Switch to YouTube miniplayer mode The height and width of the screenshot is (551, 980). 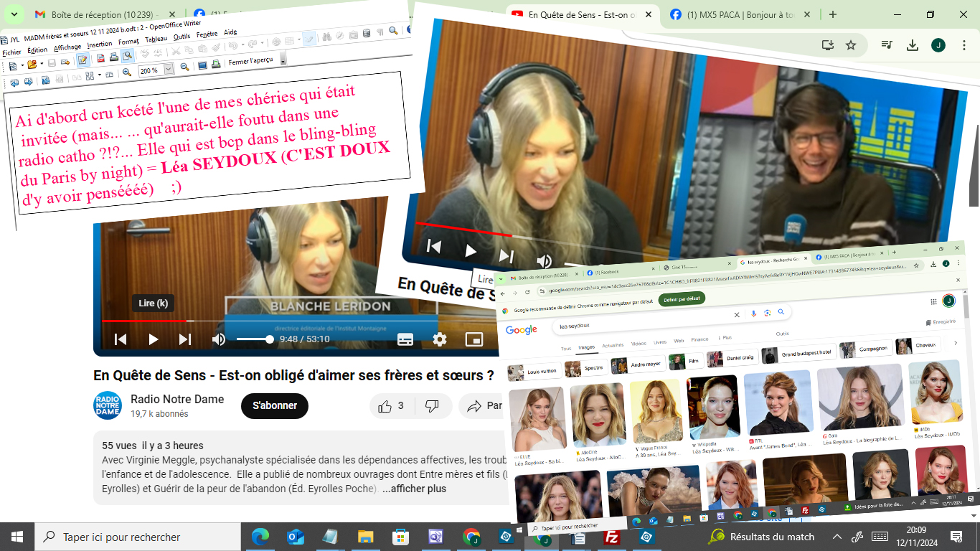tap(474, 339)
